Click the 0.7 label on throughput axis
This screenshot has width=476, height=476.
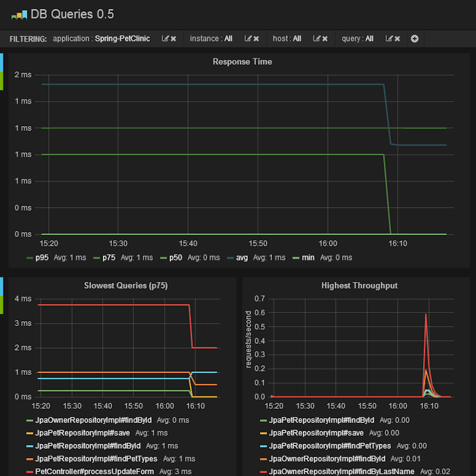(259, 299)
